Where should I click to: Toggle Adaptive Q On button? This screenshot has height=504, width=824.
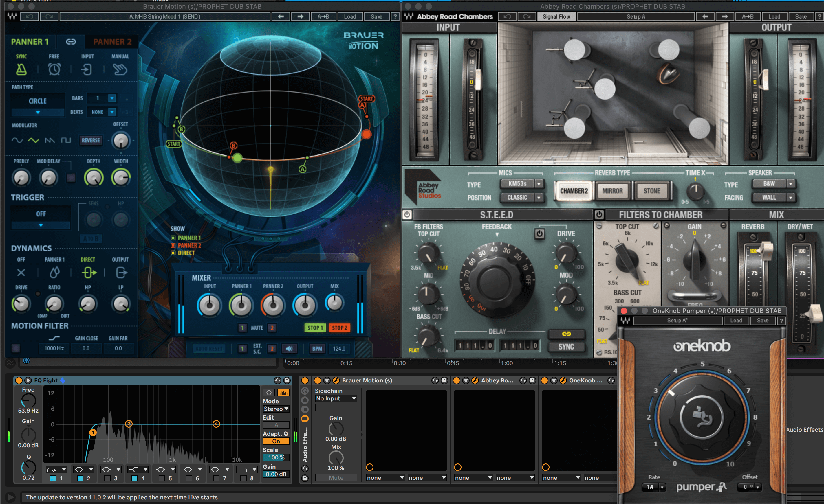point(276,441)
